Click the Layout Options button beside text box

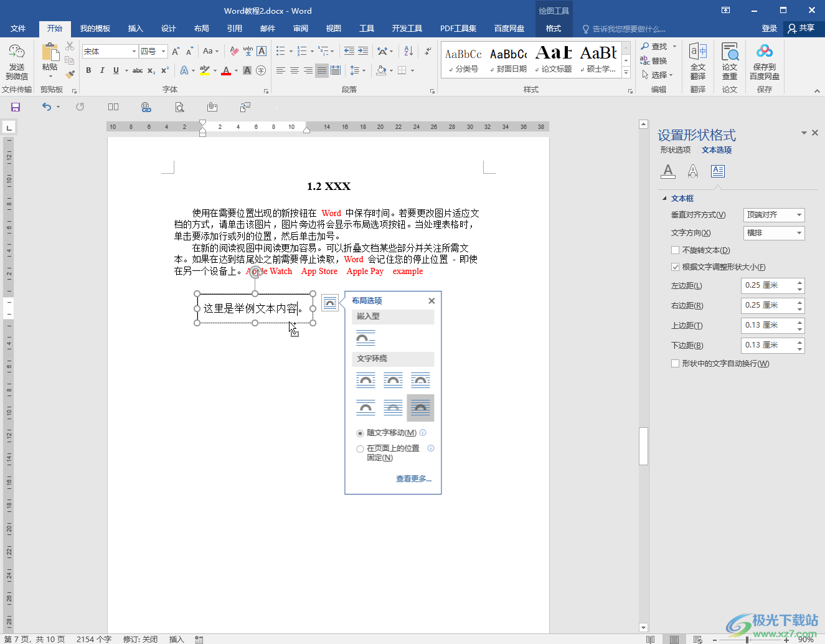click(x=330, y=303)
